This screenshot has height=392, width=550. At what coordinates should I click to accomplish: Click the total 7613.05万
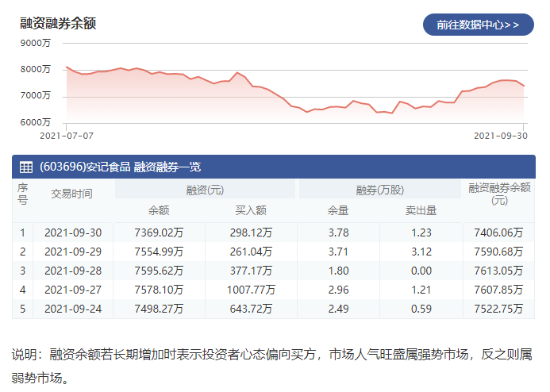click(x=498, y=271)
